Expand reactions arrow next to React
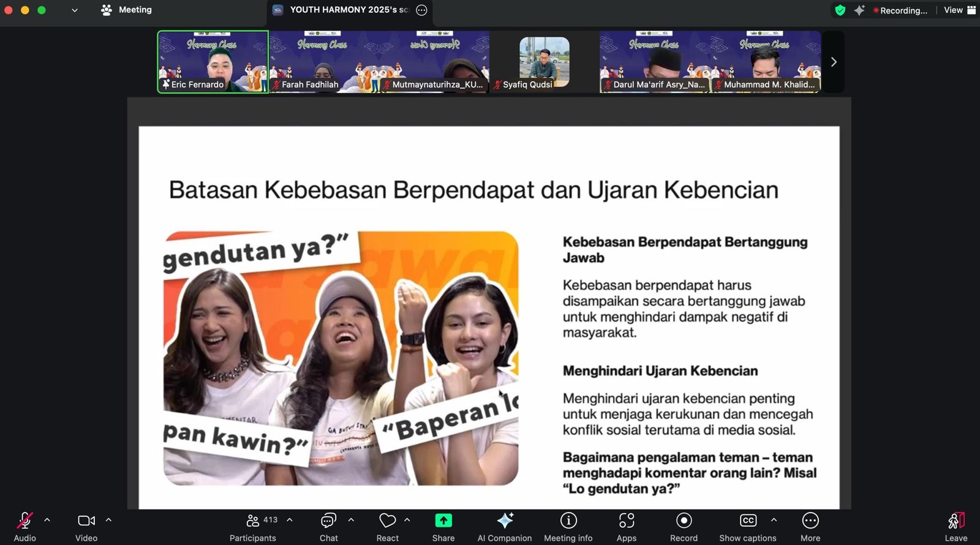The image size is (980, 545). (407, 520)
